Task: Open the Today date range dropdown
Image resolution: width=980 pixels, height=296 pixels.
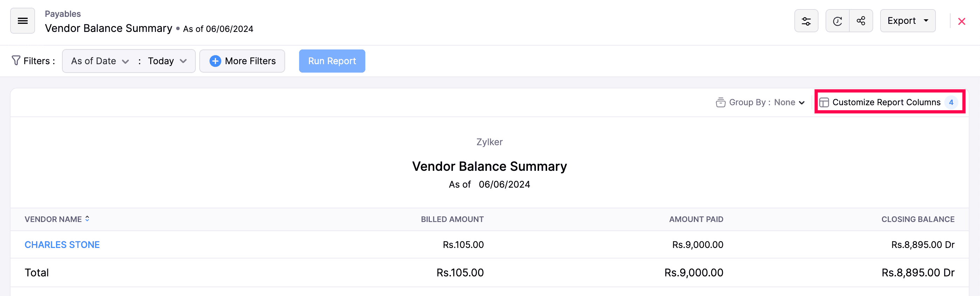Action: point(167,61)
